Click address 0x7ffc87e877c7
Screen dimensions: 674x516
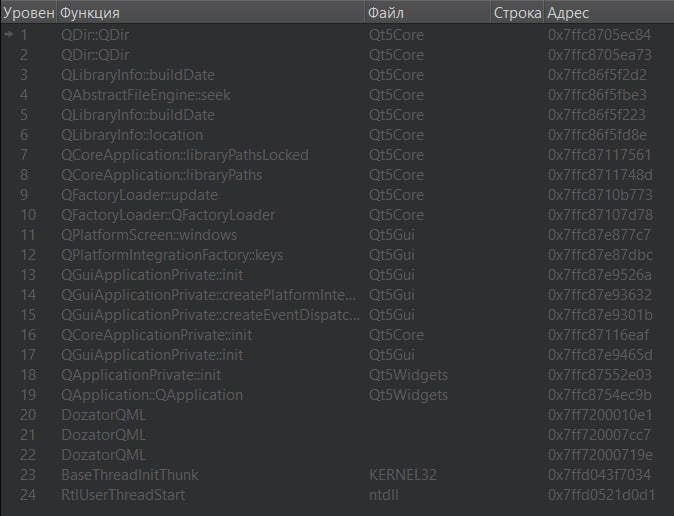[599, 235]
